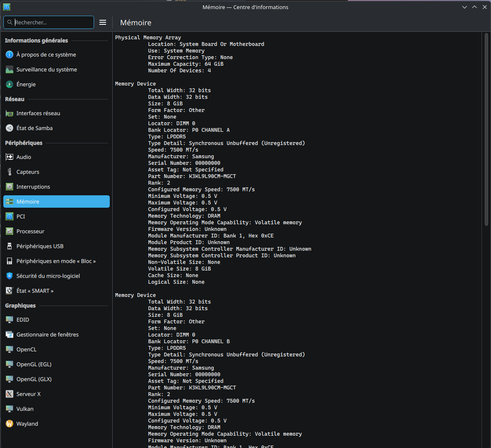The image size is (491, 448).
Task: Click "Non-Volatile Size: None" text
Action: 184,262
